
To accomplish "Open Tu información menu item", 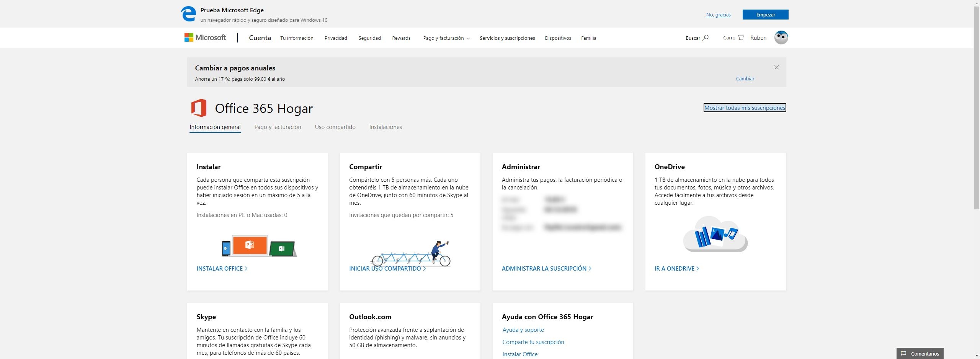I will click(x=297, y=38).
